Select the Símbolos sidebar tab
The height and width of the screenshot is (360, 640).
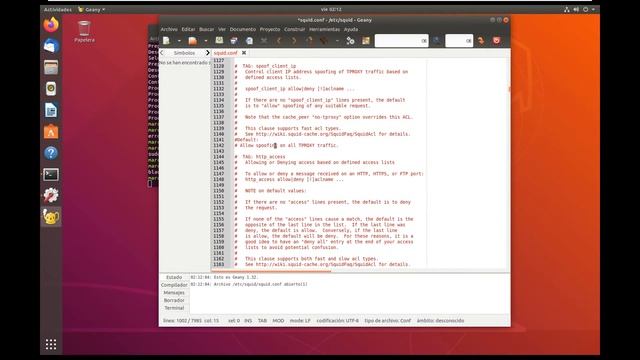click(184, 53)
